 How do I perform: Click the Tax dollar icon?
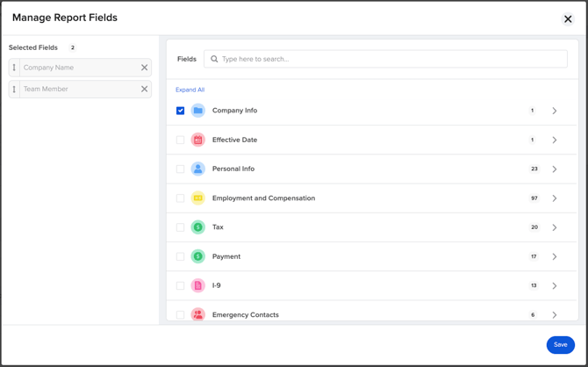[198, 227]
